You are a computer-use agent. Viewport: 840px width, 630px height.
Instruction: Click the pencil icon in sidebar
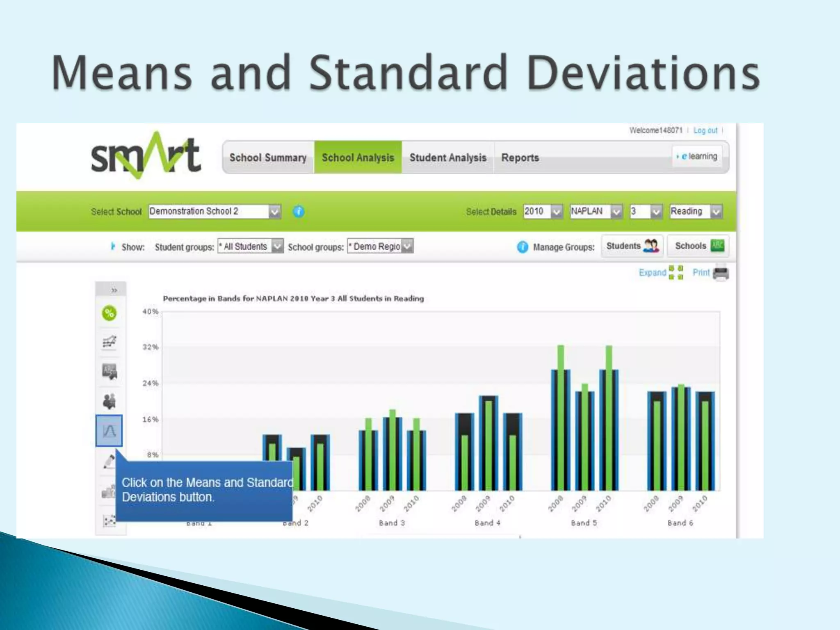click(x=108, y=461)
